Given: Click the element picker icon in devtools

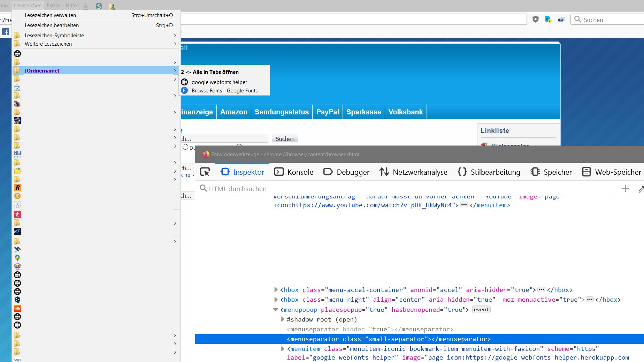Looking at the screenshot, I should click(205, 172).
